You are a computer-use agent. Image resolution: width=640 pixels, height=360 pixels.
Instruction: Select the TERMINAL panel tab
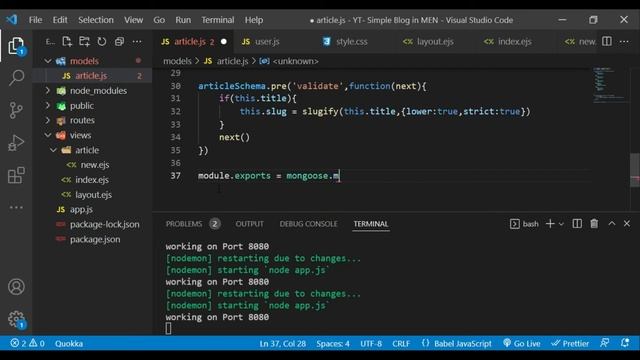click(371, 224)
